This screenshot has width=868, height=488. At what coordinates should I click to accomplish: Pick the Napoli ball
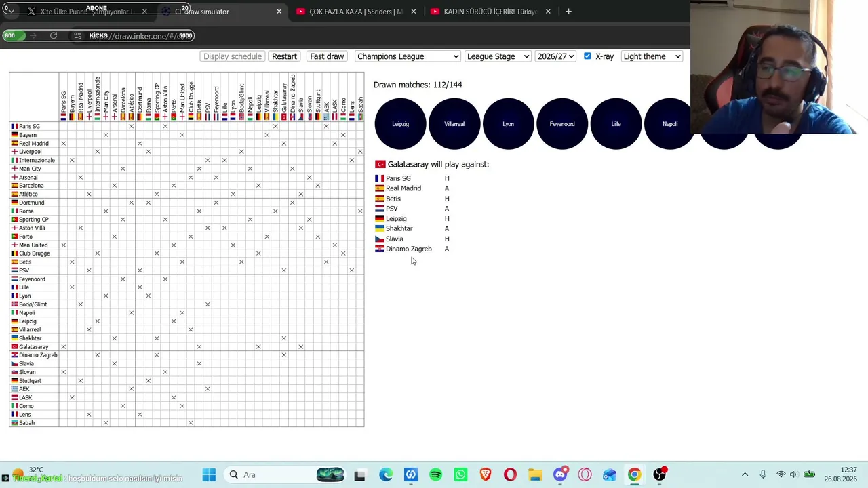[670, 124]
